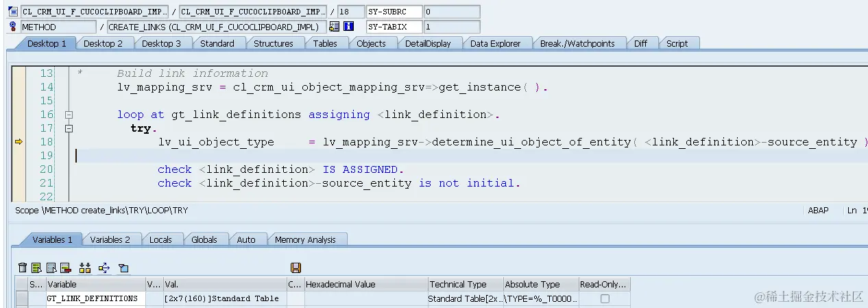The height and width of the screenshot is (308, 868).
Task: Click the local layout icon after arrows
Action: pos(123,268)
